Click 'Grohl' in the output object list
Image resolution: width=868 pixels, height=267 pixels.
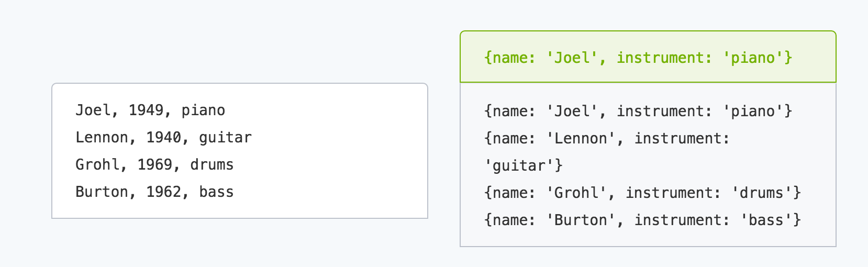[576, 193]
